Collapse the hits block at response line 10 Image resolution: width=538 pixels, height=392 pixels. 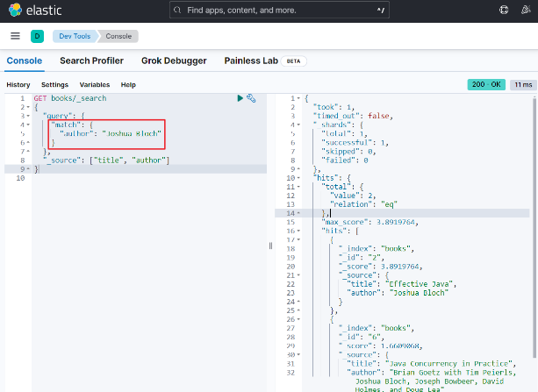pos(298,178)
